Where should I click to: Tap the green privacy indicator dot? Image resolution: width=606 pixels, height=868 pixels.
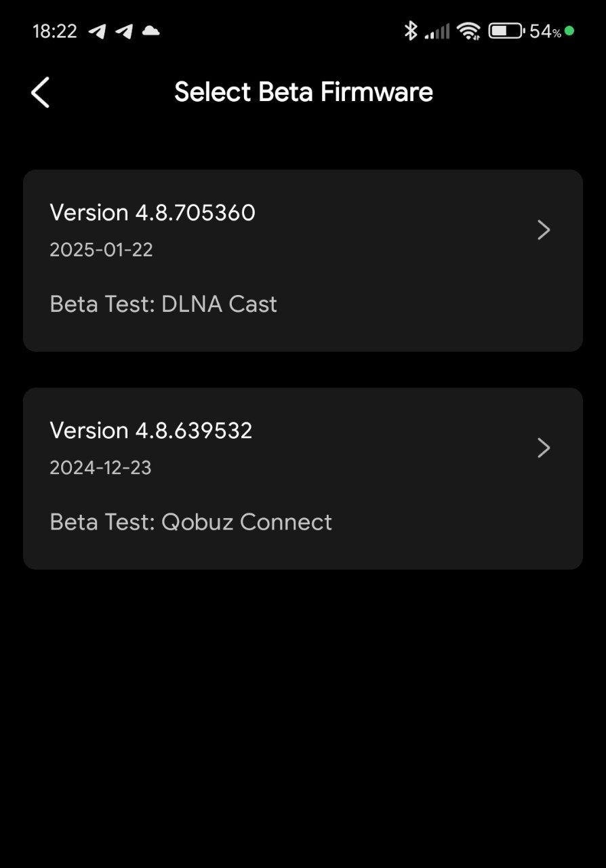tap(569, 31)
